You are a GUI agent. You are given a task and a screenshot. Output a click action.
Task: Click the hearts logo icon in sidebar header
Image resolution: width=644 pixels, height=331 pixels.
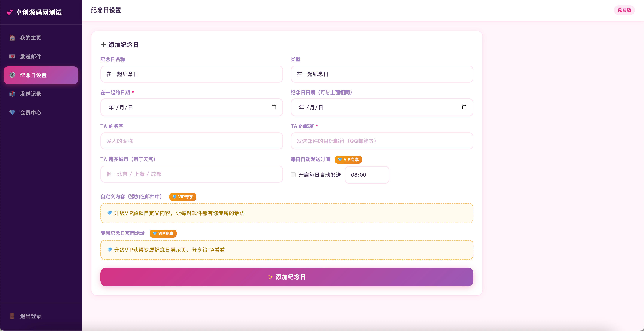(10, 12)
